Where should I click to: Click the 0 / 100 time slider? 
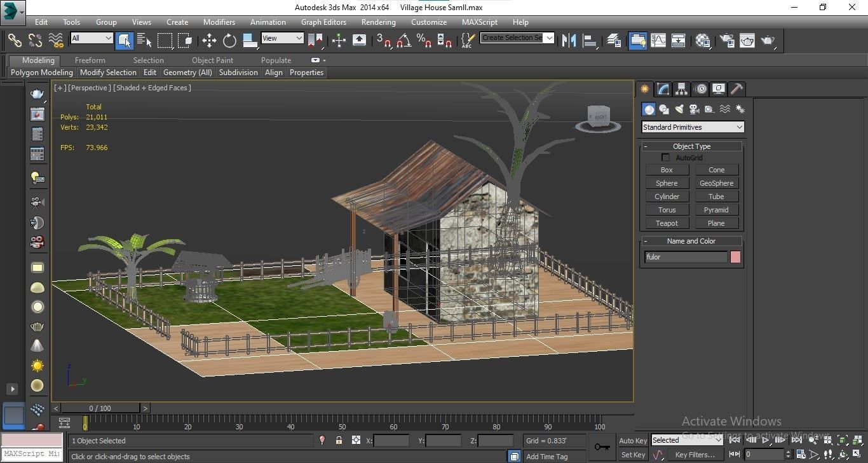[100, 408]
